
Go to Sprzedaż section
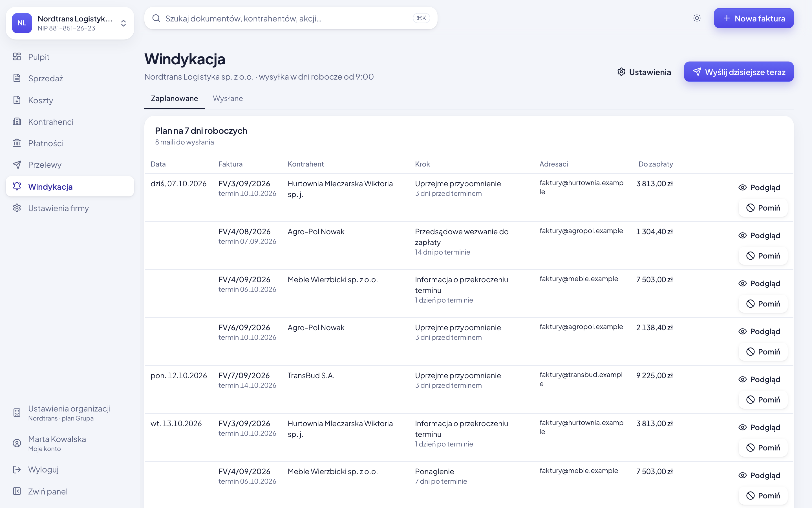(x=70, y=78)
